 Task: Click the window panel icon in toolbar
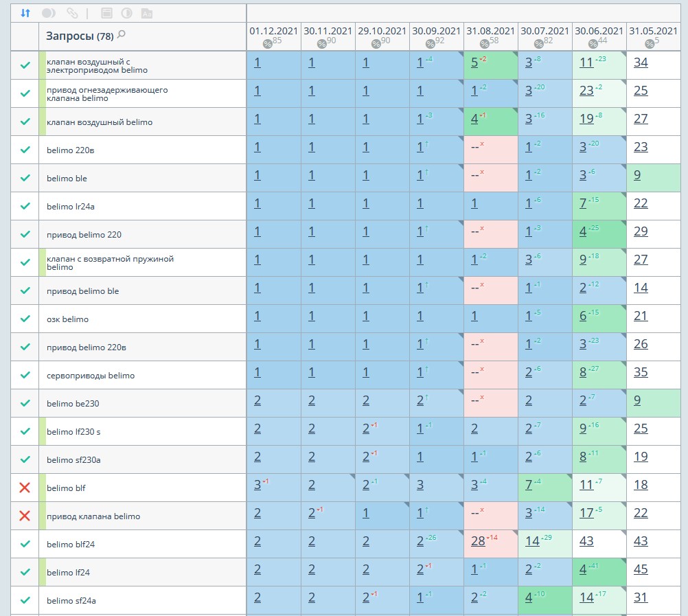(x=106, y=13)
